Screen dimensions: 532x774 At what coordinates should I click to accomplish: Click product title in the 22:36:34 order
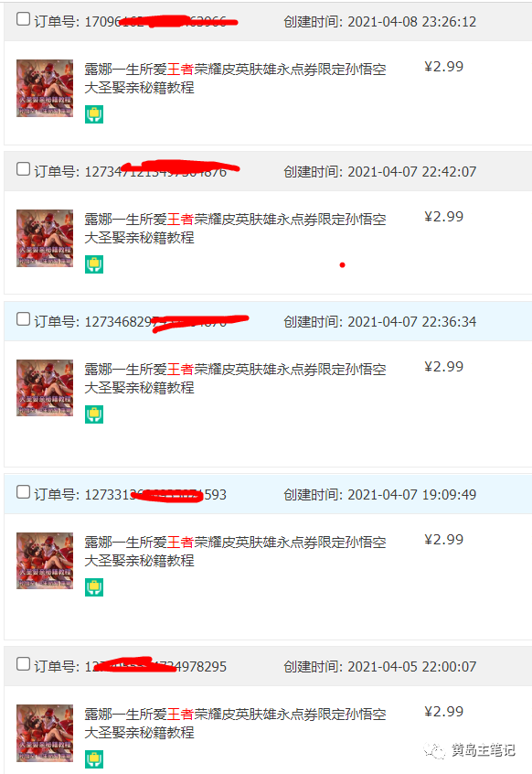pyautogui.click(x=235, y=379)
